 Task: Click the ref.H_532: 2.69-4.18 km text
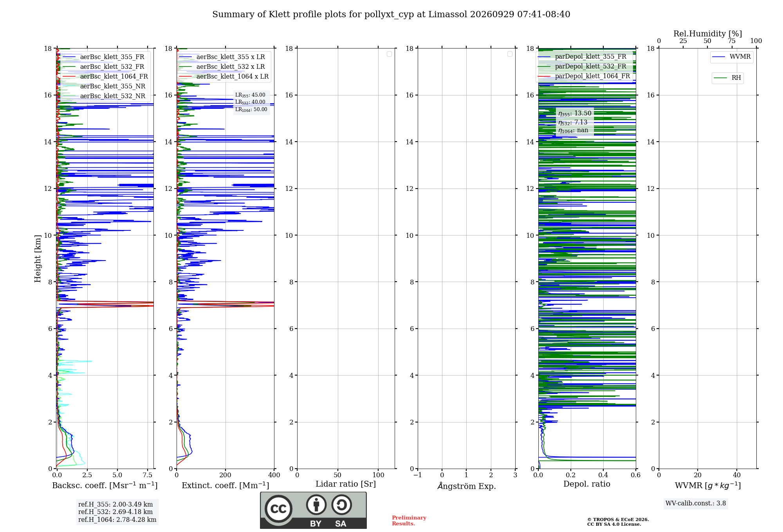(115, 512)
